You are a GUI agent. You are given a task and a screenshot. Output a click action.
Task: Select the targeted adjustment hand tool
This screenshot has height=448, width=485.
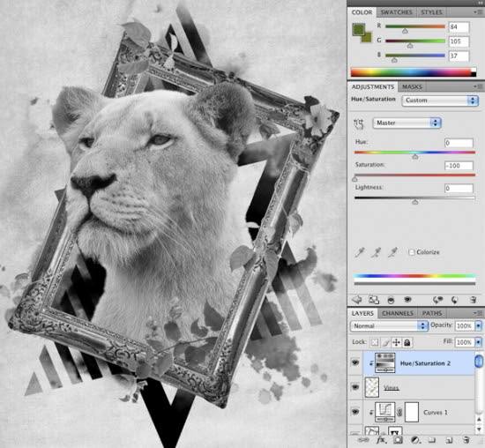pos(359,123)
